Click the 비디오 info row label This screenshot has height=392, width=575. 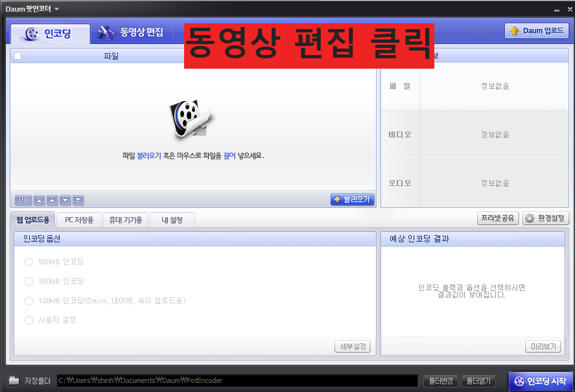(400, 135)
